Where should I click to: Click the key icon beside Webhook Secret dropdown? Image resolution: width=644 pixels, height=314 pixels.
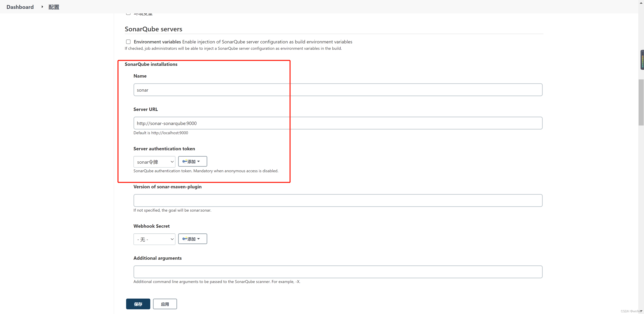pyautogui.click(x=185, y=239)
